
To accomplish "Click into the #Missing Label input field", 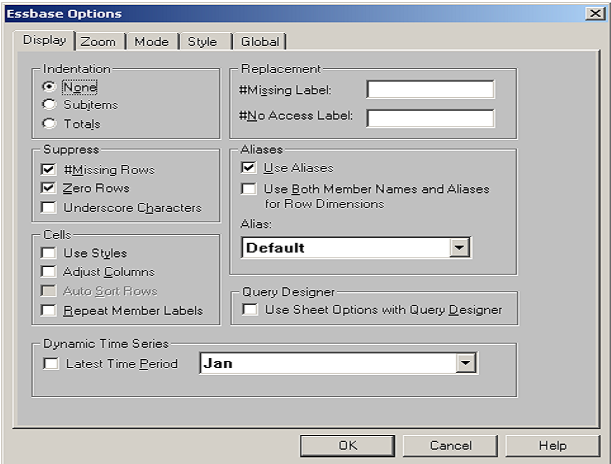I will 431,90.
